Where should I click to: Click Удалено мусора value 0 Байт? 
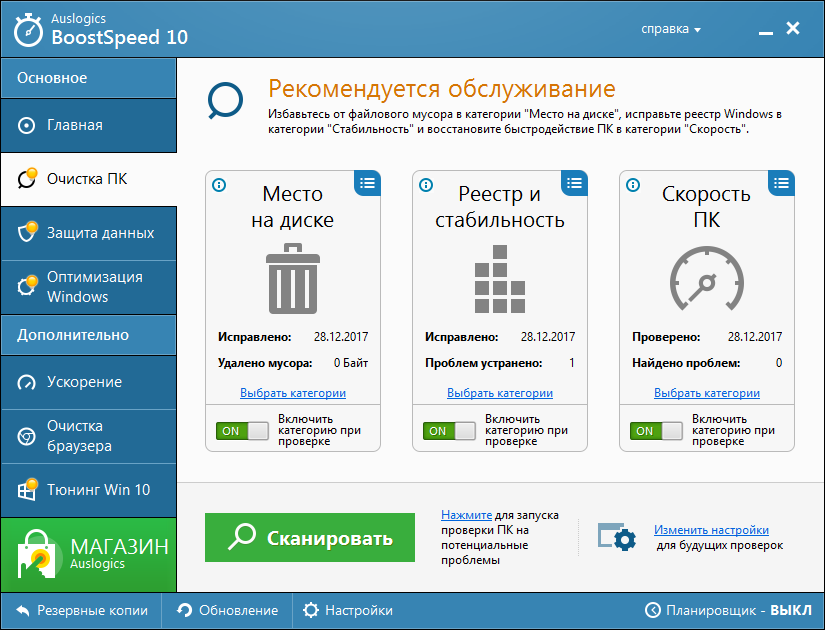click(350, 363)
